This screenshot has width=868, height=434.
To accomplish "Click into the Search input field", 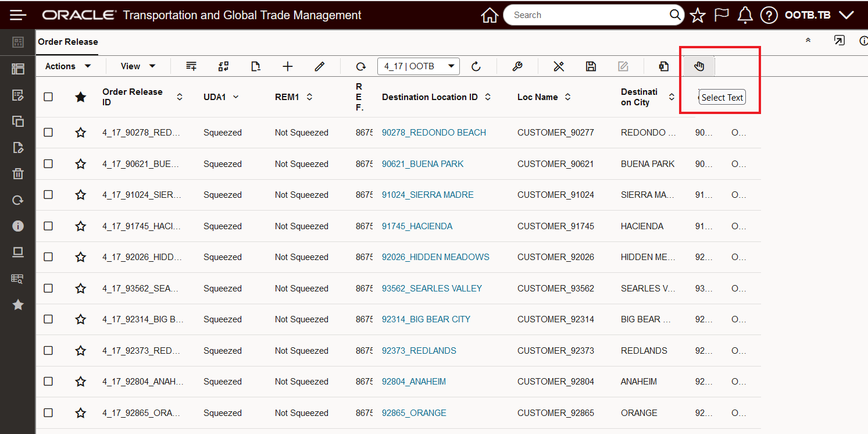I will (x=587, y=15).
